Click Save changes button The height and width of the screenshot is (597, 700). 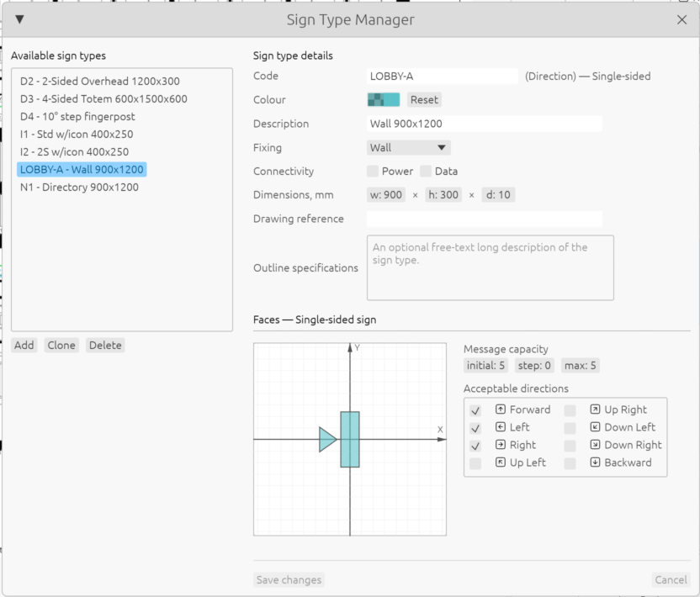tap(289, 579)
